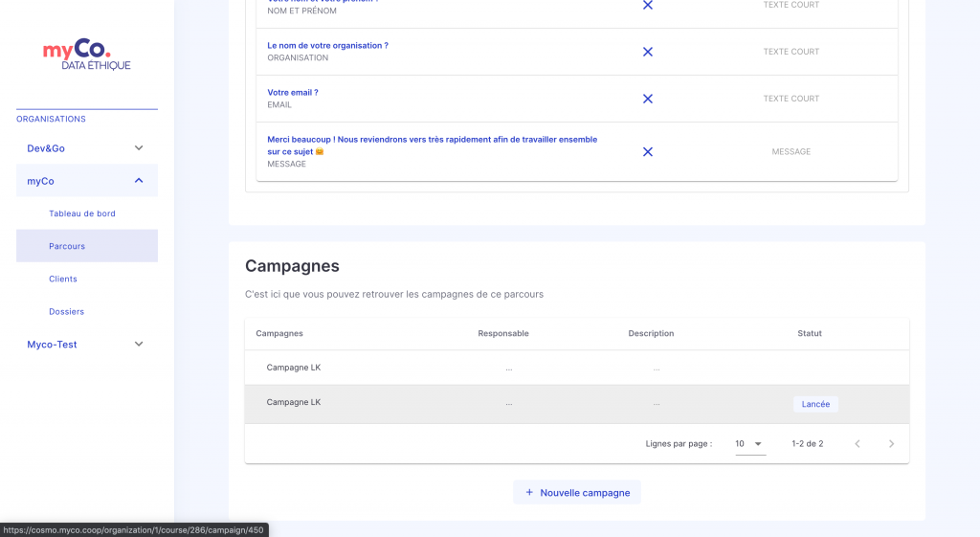Image resolution: width=980 pixels, height=537 pixels.
Task: Click the Campagnes section heading
Action: coord(292,266)
